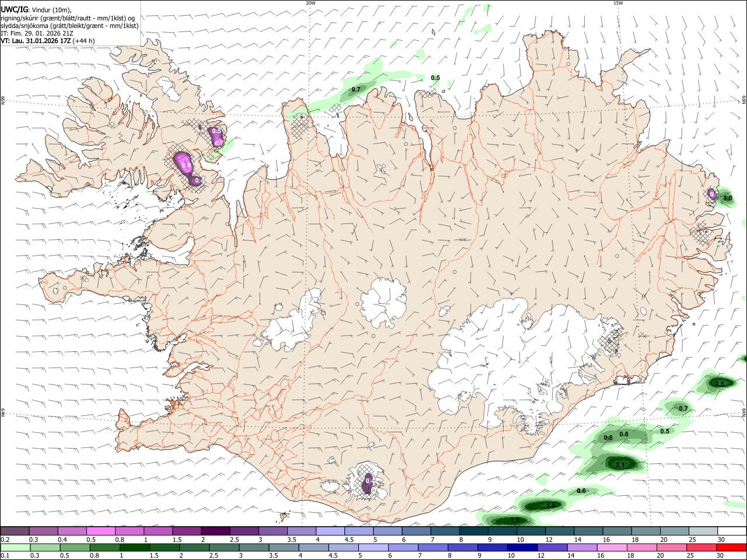Select the light lavender 4–4.5 snow swatch
Screen dimensions: 747x560
[x=330, y=531]
